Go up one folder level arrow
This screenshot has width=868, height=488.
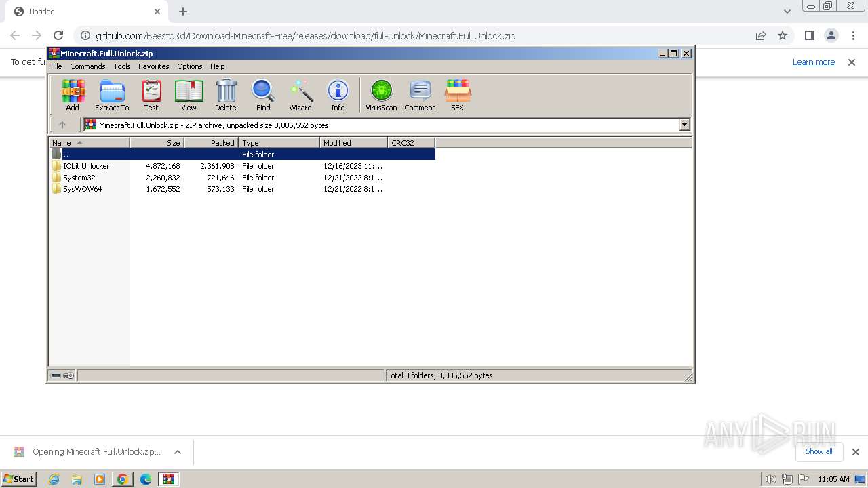click(62, 125)
